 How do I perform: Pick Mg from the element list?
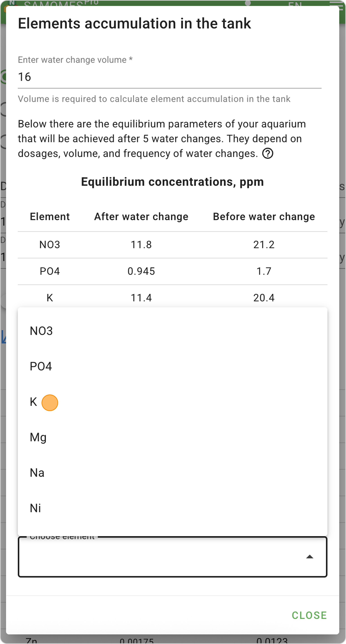pyautogui.click(x=38, y=437)
